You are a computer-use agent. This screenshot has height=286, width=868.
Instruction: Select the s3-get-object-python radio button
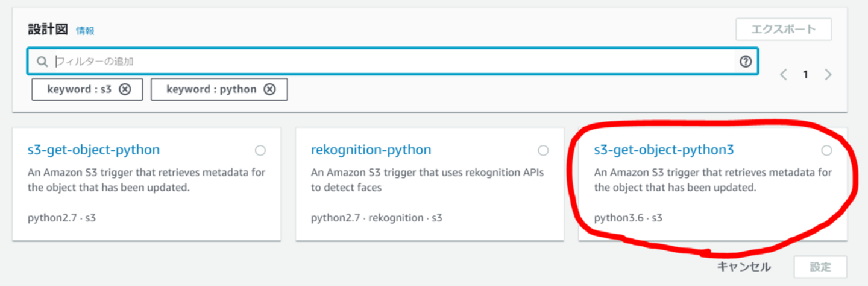point(260,150)
